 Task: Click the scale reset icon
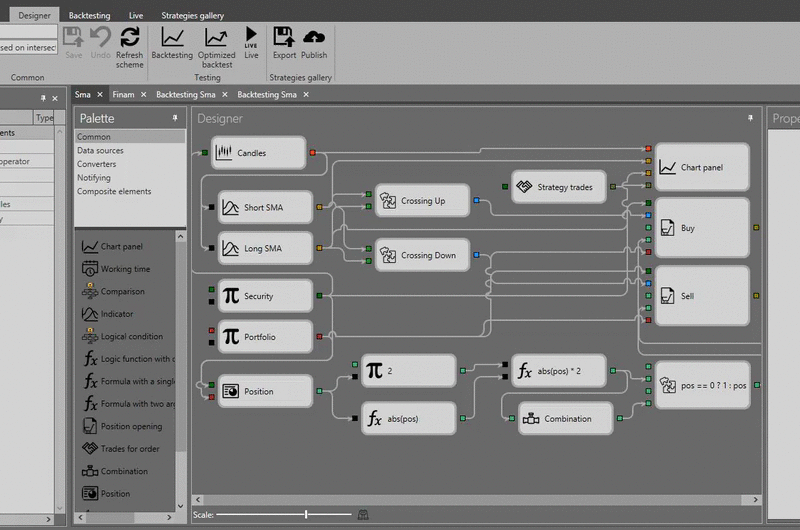point(363,514)
